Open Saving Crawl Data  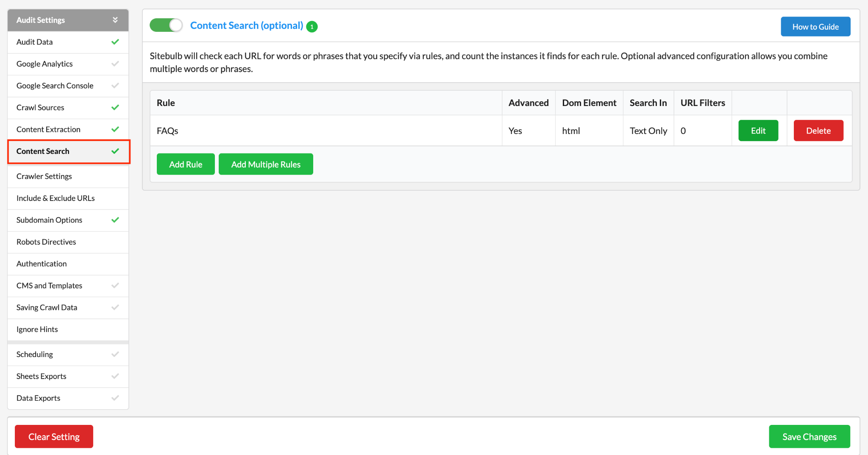(68, 307)
